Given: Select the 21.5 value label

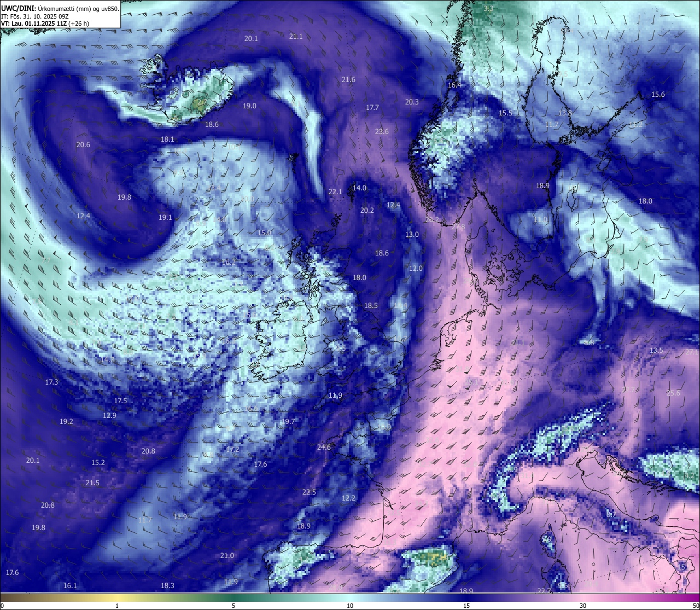Looking at the screenshot, I should [x=92, y=483].
